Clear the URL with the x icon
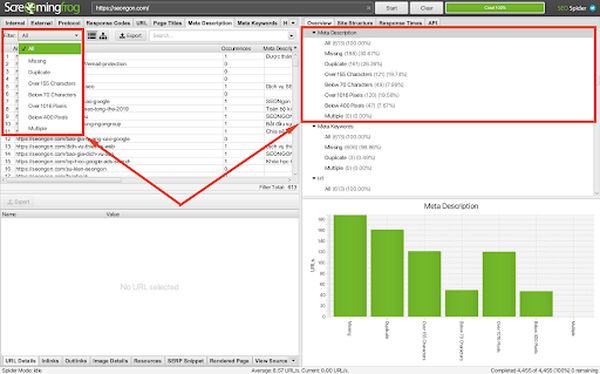This screenshot has width=600, height=374. (x=368, y=8)
